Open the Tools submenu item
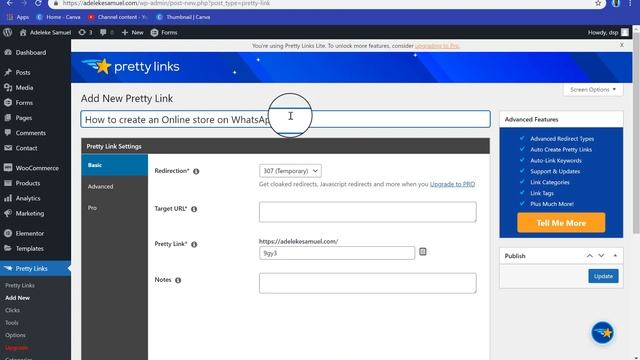The height and width of the screenshot is (360, 640). 12,322
